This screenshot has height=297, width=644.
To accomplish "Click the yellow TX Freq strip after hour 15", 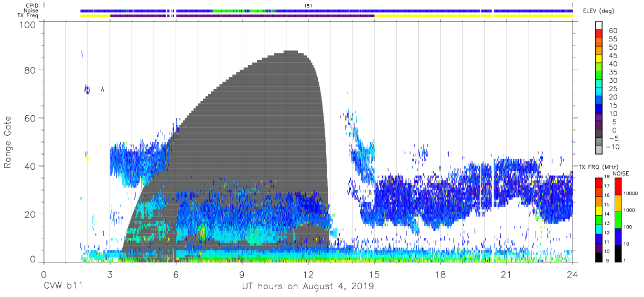I will [x=473, y=16].
